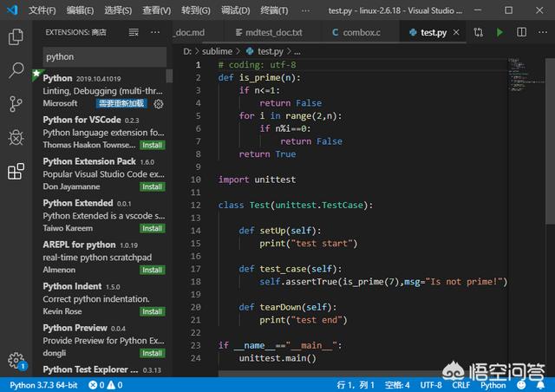
Task: Open the Explorer view in activity bar
Action: tap(16, 36)
